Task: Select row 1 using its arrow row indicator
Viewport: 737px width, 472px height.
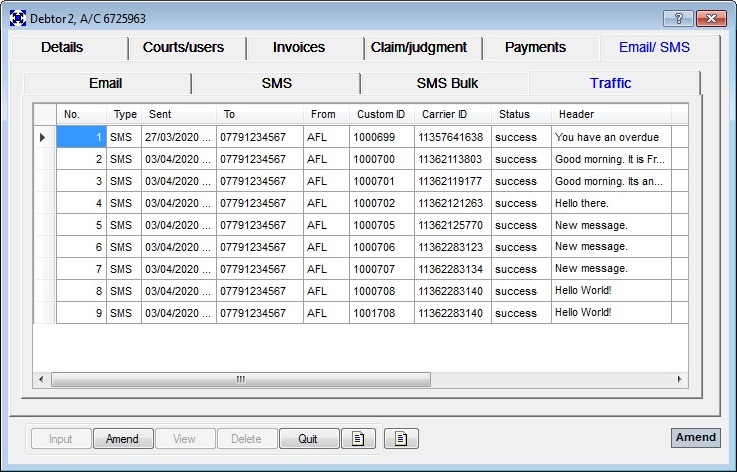Action: [43, 137]
